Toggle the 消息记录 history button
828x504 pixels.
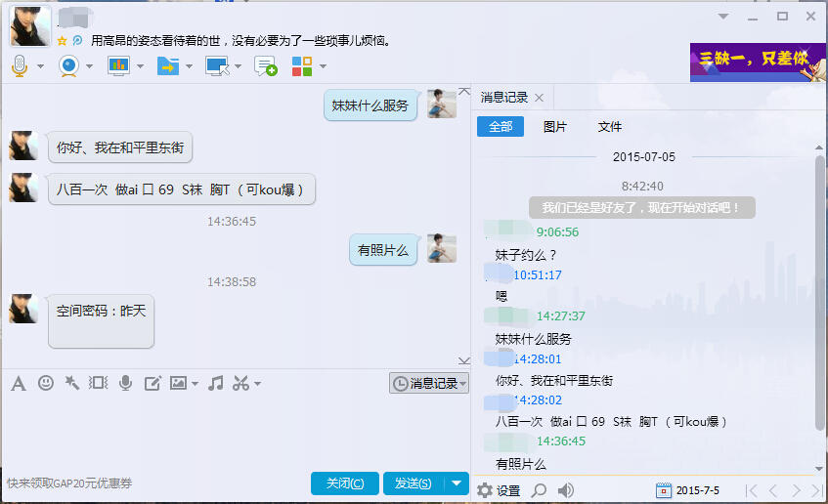[x=429, y=383]
